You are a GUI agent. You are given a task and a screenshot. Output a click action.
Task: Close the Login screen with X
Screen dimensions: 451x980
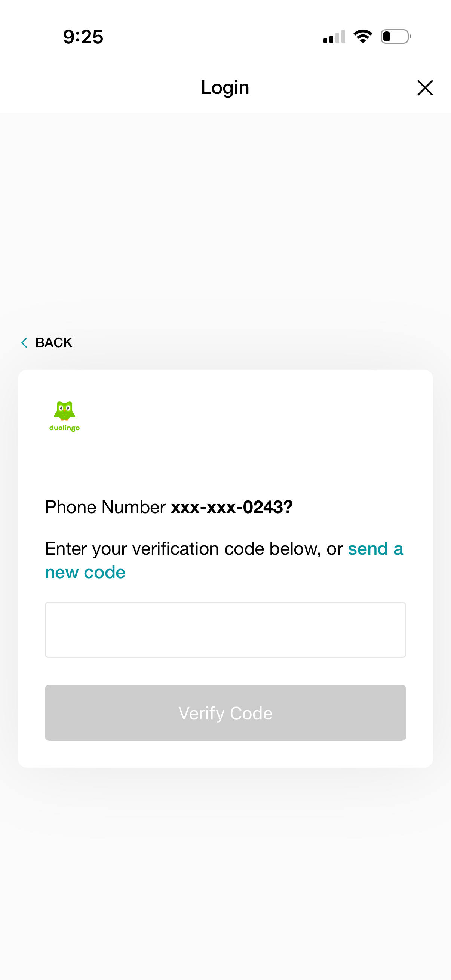click(x=425, y=88)
